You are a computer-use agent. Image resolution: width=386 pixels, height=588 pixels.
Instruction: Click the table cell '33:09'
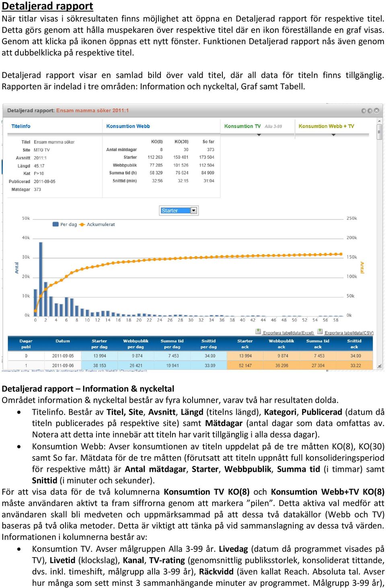click(210, 366)
